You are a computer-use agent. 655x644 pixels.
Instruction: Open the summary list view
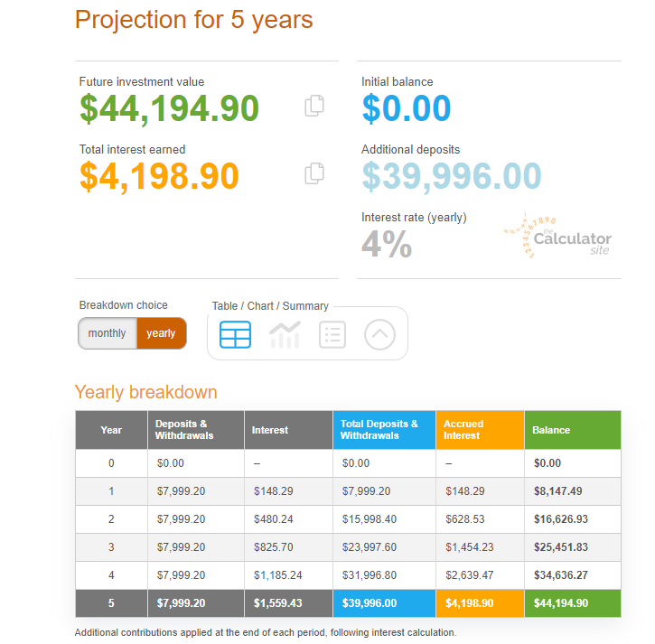pos(332,334)
